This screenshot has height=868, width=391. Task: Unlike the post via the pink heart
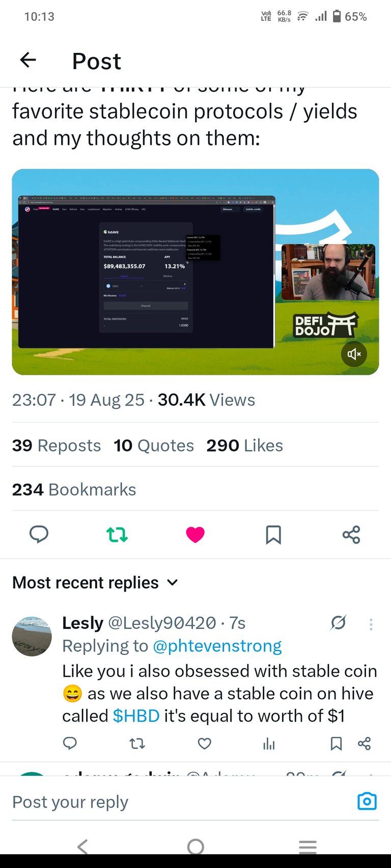tap(195, 534)
